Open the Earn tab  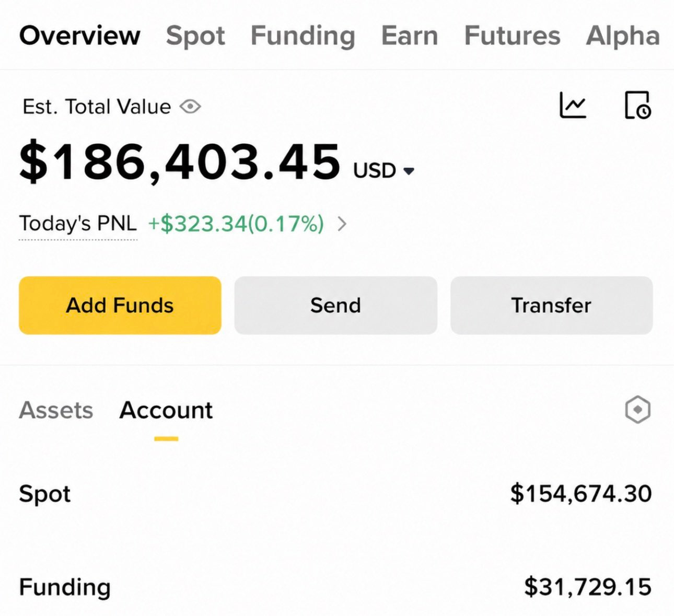click(x=410, y=36)
